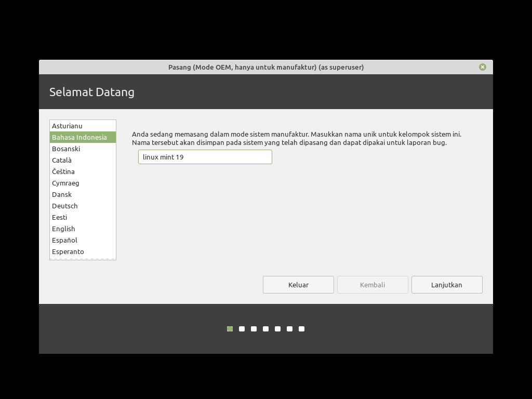Select Asturianu language
532x399 pixels.
click(83, 126)
